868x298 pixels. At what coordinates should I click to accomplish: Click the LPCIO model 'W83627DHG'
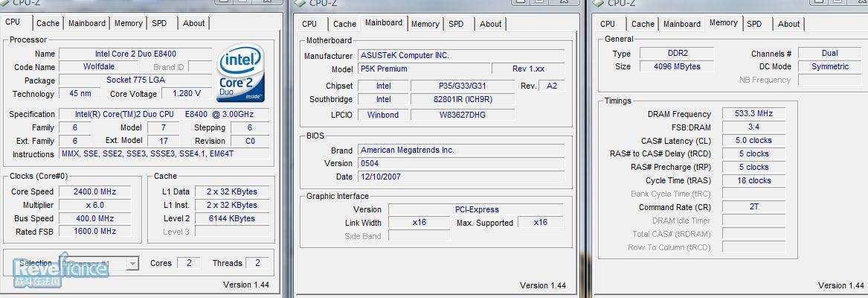462,115
